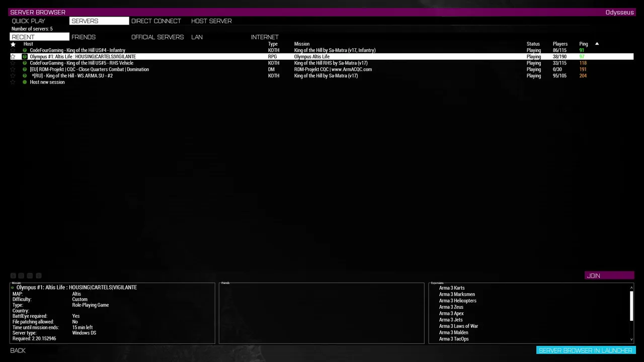Viewport: 644px width, 362px height.
Task: Click Arma 3 Karts in Expansions list
Action: tap(452, 288)
